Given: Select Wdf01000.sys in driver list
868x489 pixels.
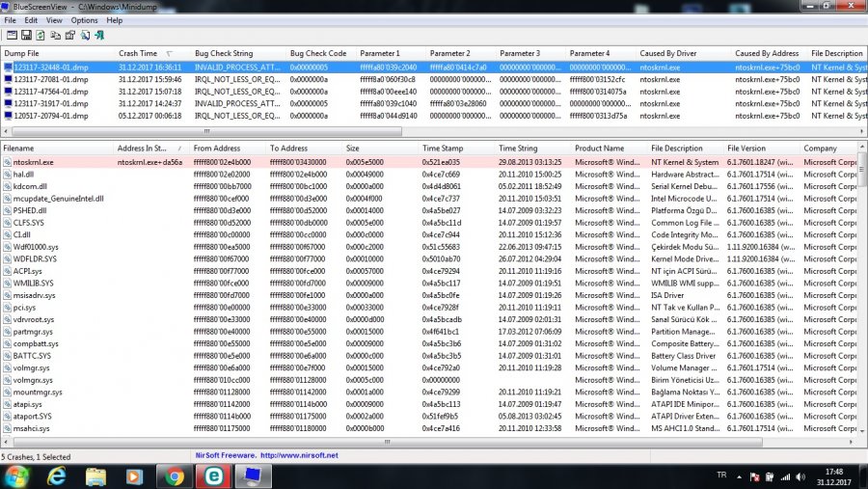Looking at the screenshot, I should (x=36, y=247).
